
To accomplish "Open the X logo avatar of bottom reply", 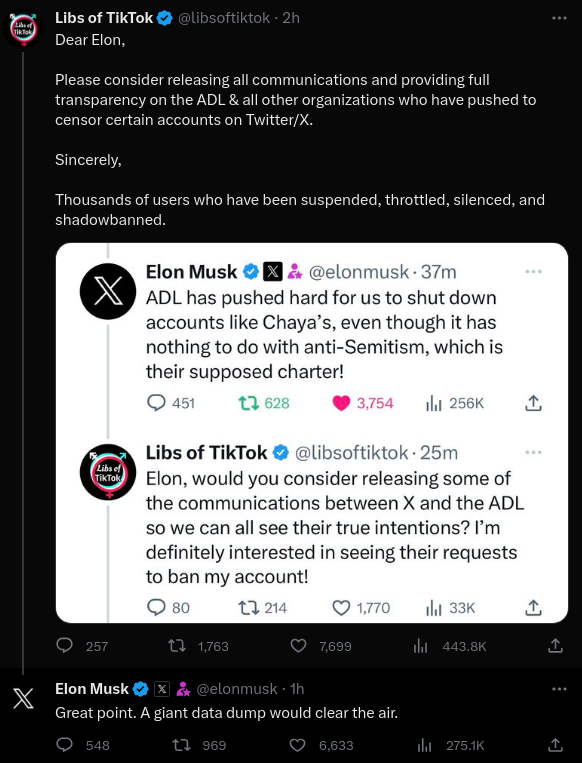I will coord(22,699).
